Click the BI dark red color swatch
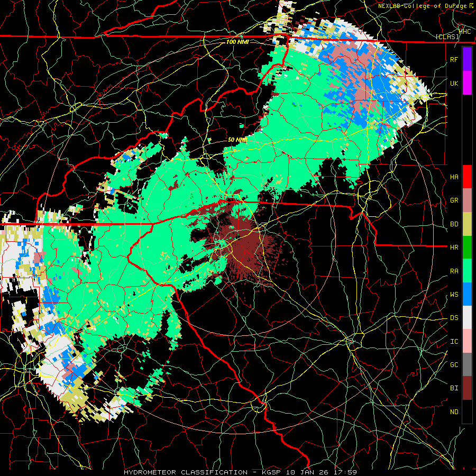Screen dimensions: 476x476 click(x=467, y=388)
